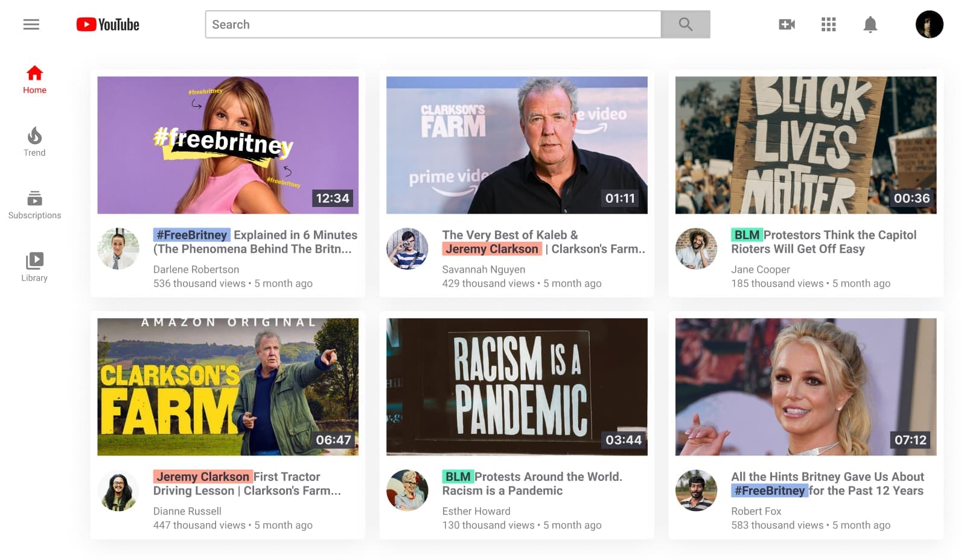Play the Black Lives Matter 00:36 thumbnail

tap(805, 145)
